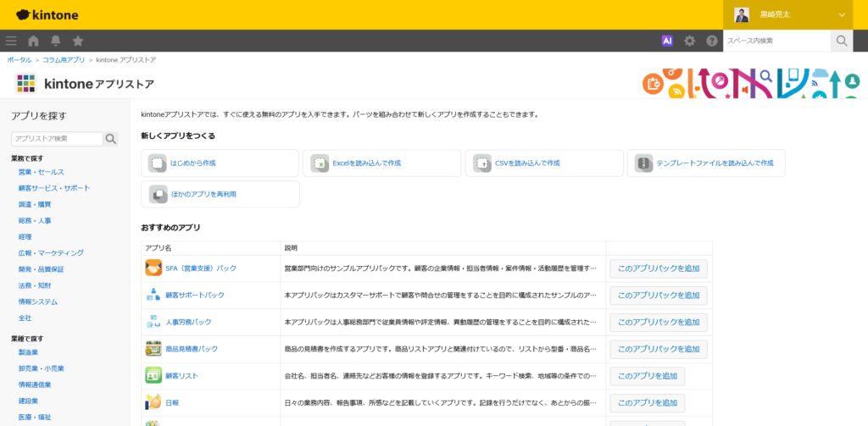This screenshot has width=868, height=426.
Task: Open notifications bell icon
Action: click(56, 41)
